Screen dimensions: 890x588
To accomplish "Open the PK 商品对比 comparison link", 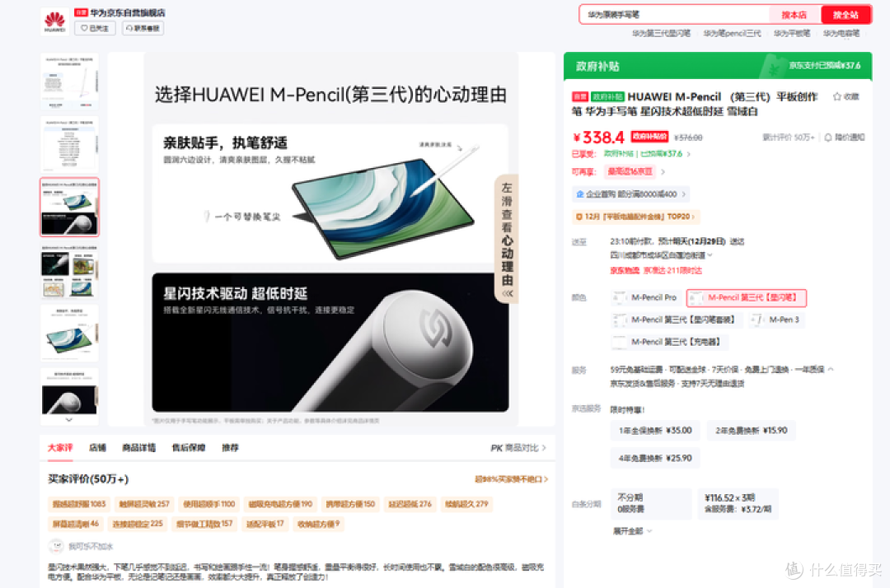I will pos(518,448).
